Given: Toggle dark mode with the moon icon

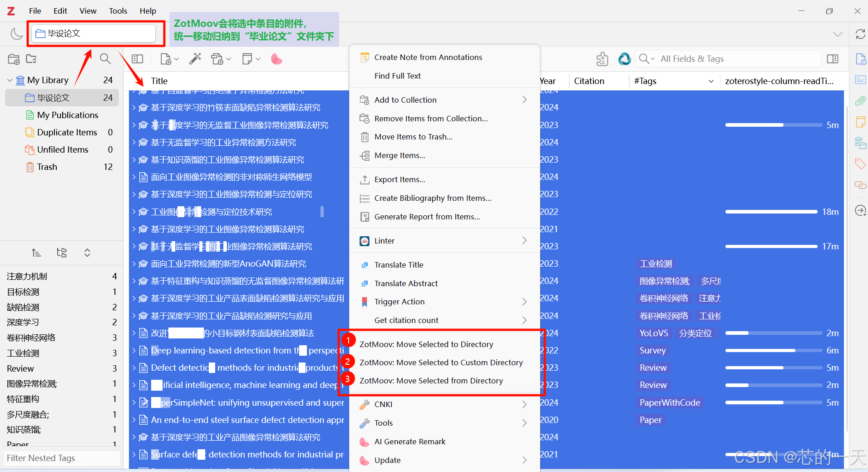Looking at the screenshot, I should pyautogui.click(x=16, y=34).
